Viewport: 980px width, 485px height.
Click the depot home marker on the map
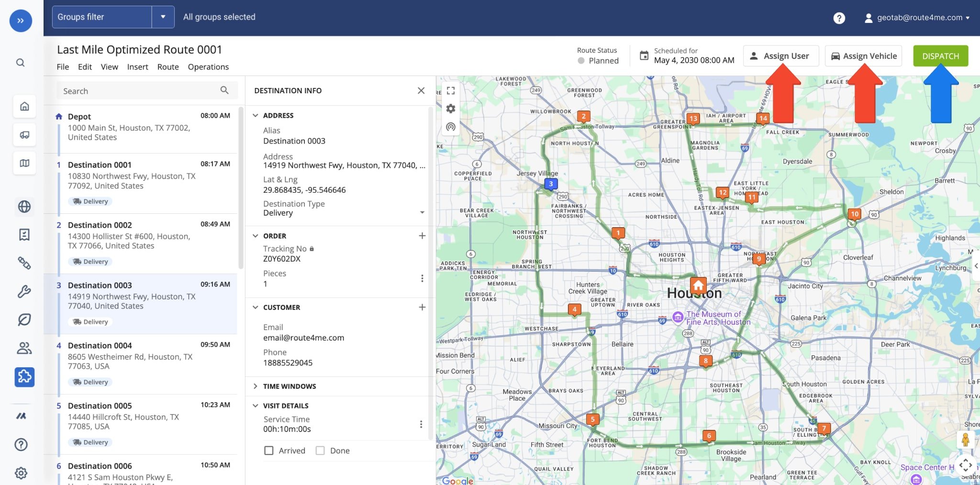point(698,286)
